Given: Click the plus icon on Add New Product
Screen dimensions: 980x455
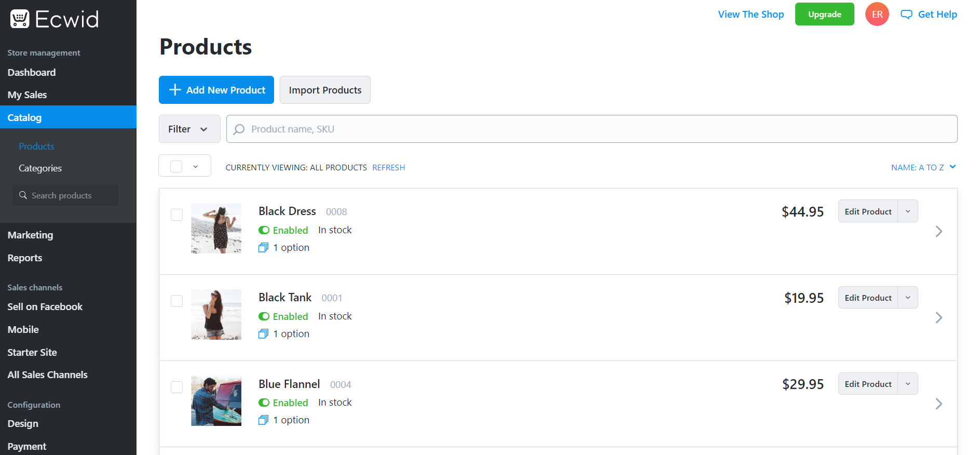Looking at the screenshot, I should (175, 90).
